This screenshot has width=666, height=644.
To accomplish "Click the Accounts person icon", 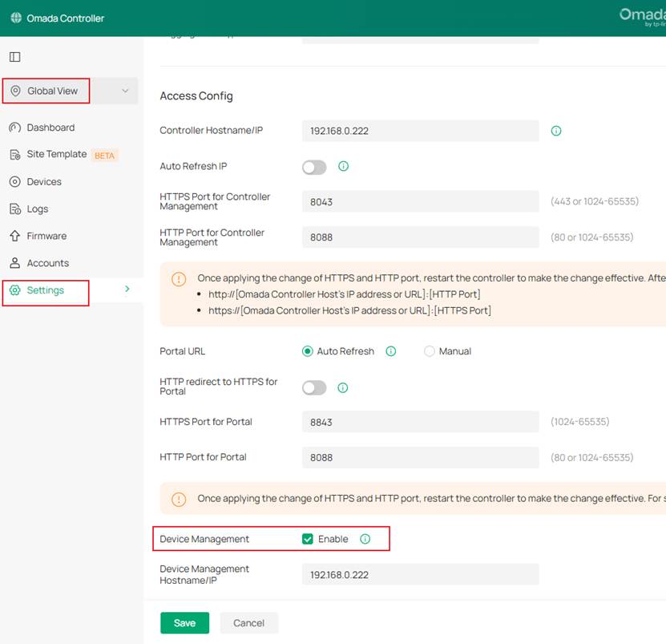I will 15,263.
